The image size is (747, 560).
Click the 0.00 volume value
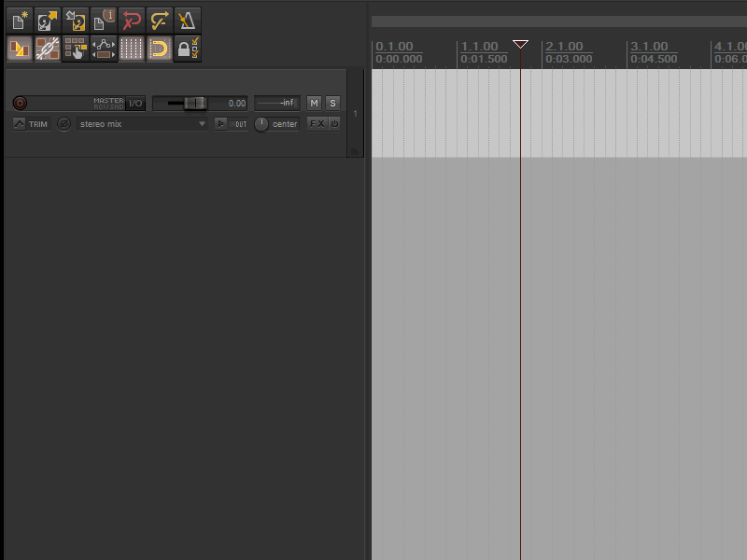click(x=237, y=104)
